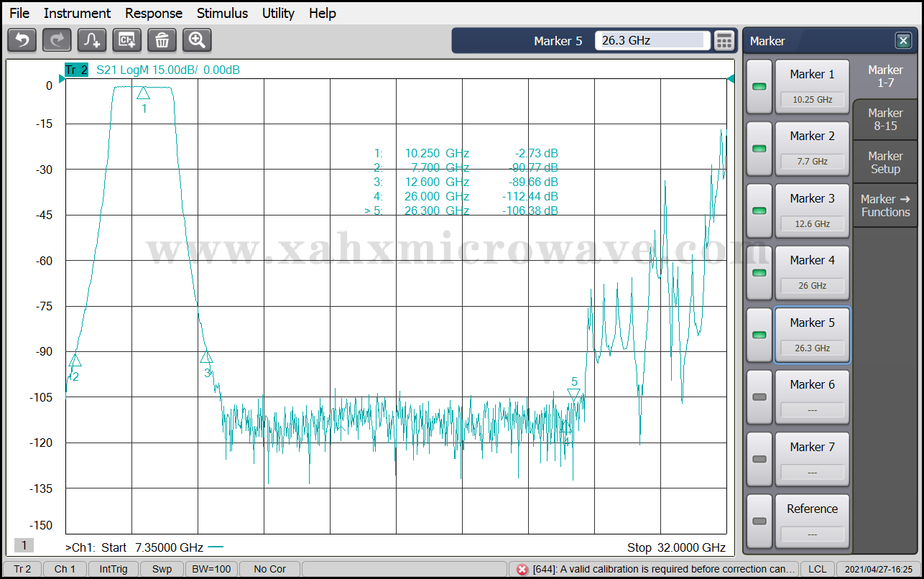Screen dimensions: 924x579
Task: Open the Marker Setup tab
Action: pos(885,162)
